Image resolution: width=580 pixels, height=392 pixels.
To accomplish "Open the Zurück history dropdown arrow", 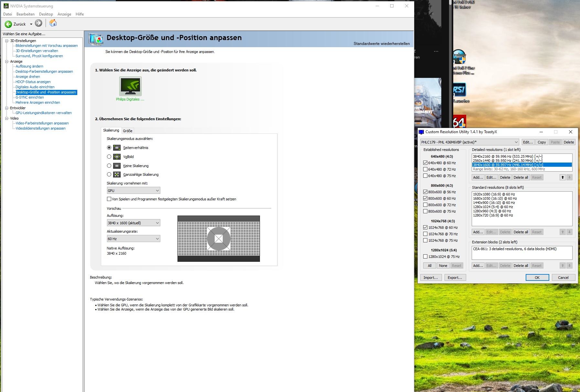I will coord(31,24).
